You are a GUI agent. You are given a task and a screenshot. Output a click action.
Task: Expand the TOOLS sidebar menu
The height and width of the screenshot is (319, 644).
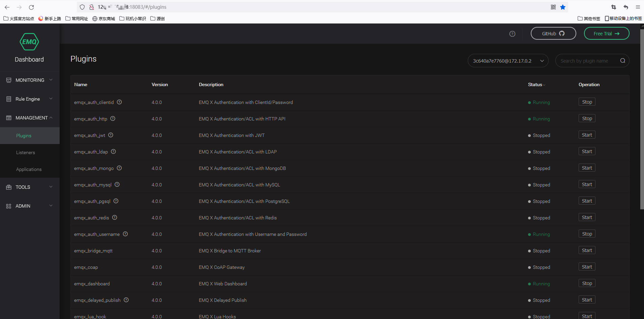(30, 187)
